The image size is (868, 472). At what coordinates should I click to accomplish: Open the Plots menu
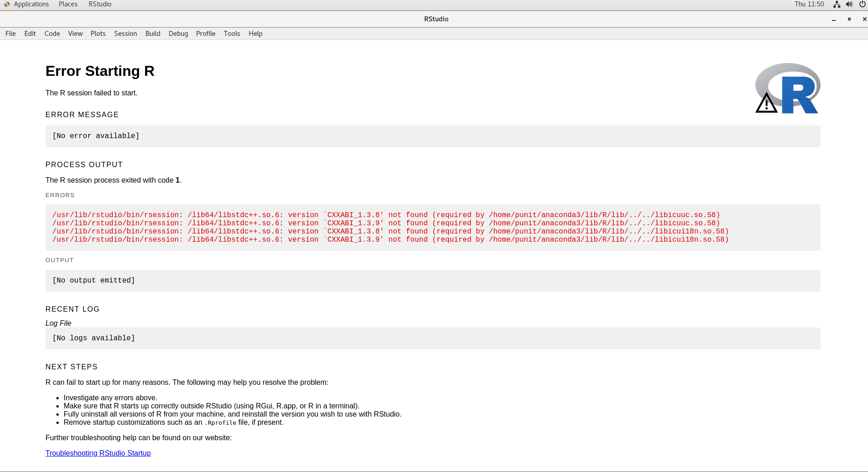(98, 33)
